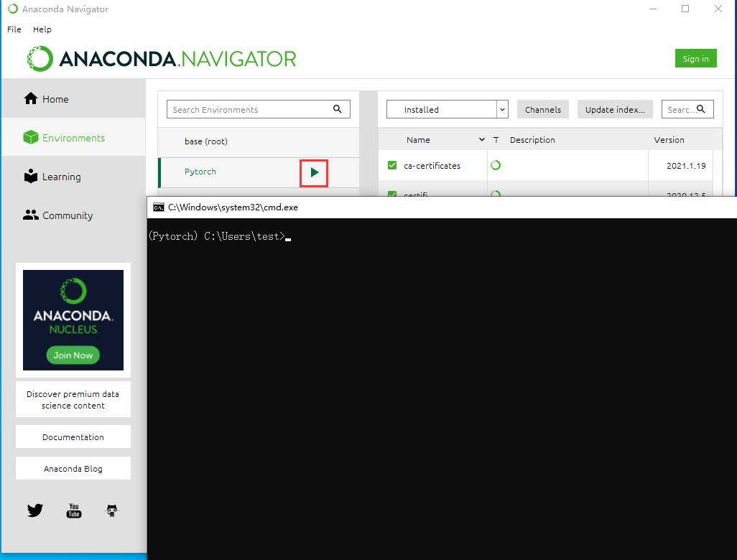Select the base (root) environment
Screen dimensions: 737x560
pyautogui.click(x=259, y=141)
